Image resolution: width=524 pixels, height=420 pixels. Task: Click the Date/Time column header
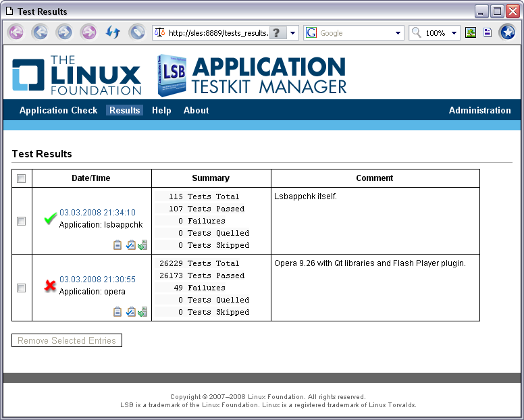pos(91,178)
